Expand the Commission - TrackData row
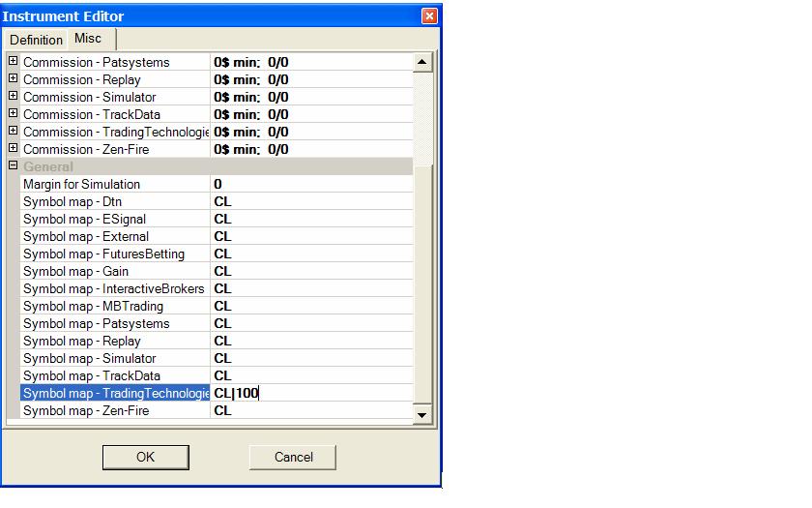812x508 pixels. coord(14,113)
